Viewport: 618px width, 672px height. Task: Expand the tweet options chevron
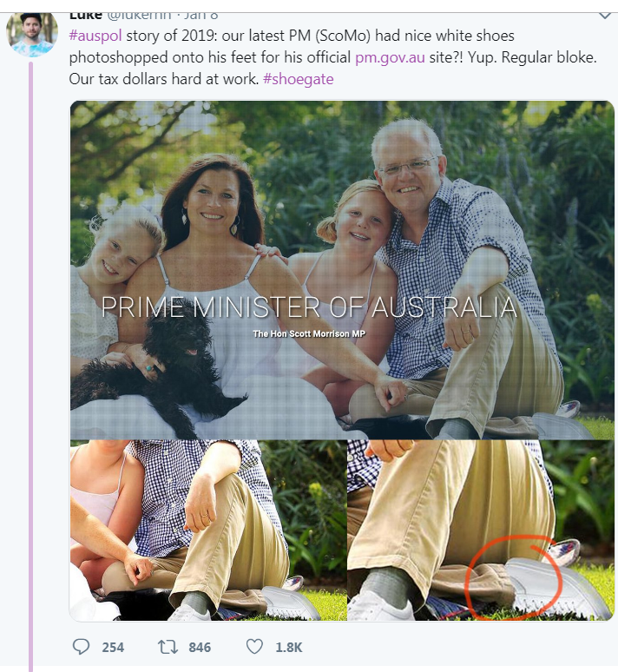click(x=605, y=16)
